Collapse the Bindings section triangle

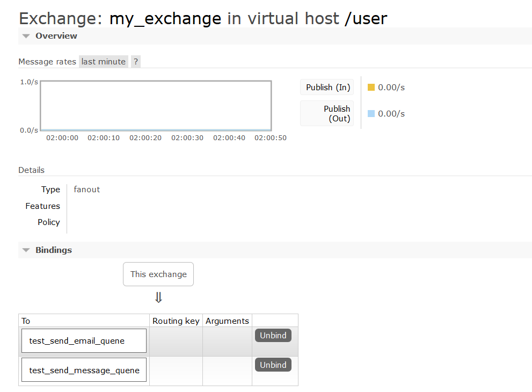26,250
